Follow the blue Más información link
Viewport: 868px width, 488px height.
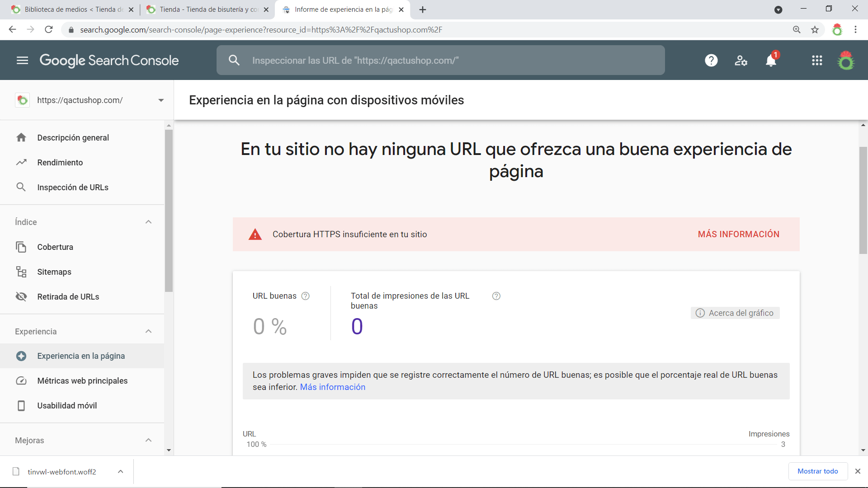tap(332, 387)
